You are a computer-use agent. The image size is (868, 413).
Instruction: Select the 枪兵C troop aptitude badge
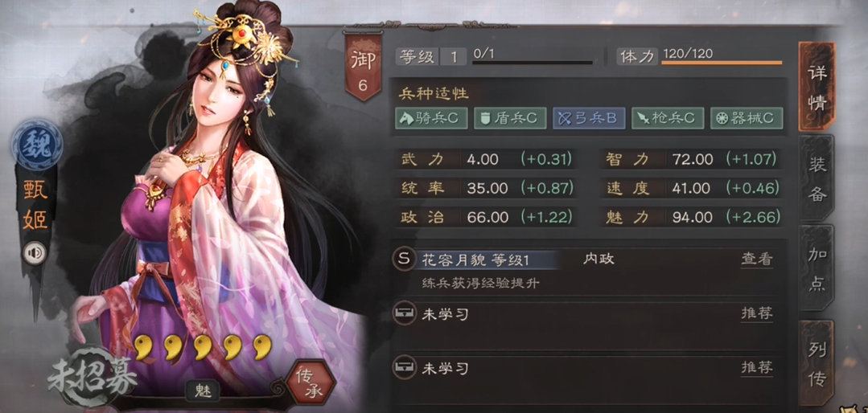coord(668,118)
